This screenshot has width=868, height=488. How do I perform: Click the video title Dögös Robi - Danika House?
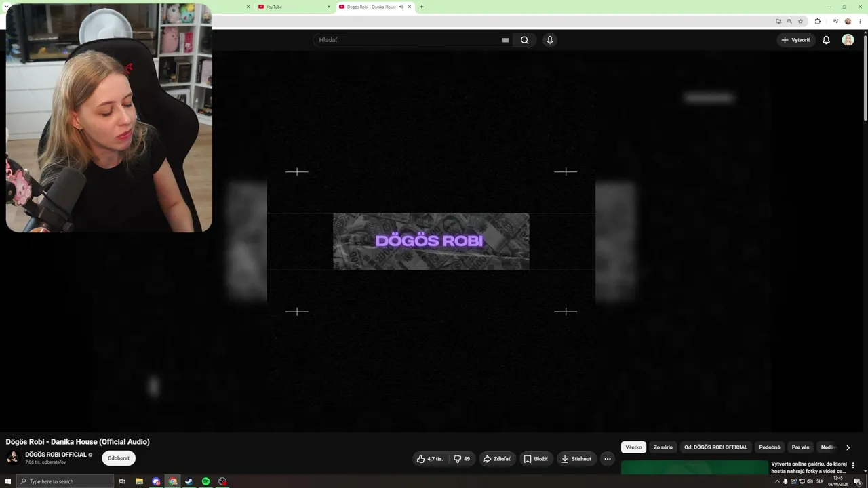click(78, 442)
